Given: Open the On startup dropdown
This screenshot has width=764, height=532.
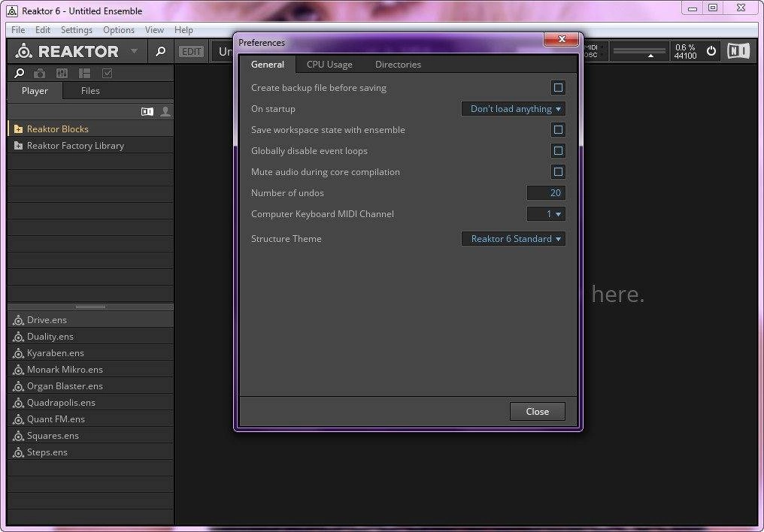Looking at the screenshot, I should tap(514, 108).
